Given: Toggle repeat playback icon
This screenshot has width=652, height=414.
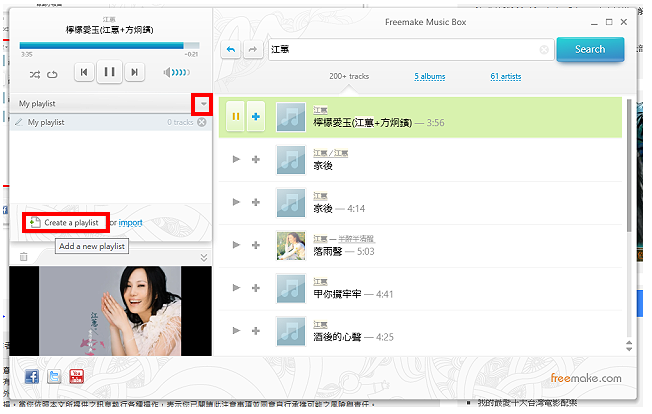Looking at the screenshot, I should click(x=52, y=74).
